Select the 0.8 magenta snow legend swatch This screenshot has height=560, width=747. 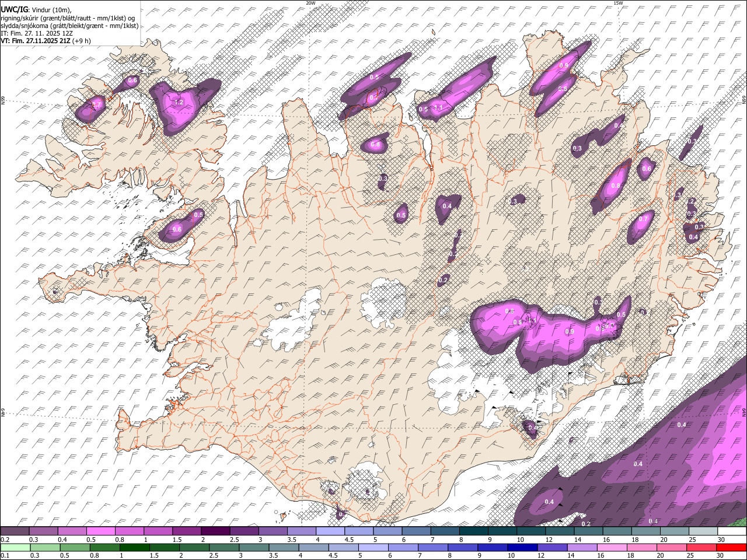tap(129, 531)
